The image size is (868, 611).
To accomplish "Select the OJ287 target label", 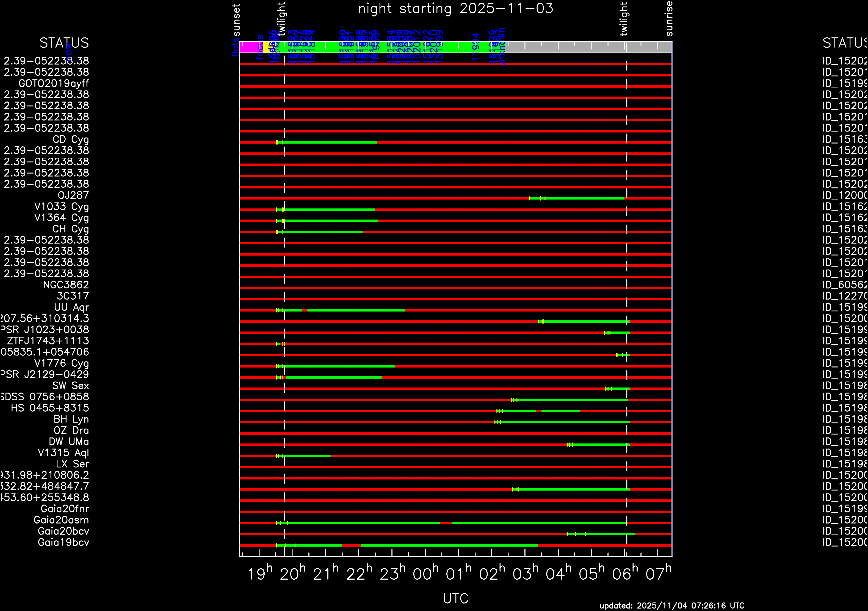I will pos(73,196).
